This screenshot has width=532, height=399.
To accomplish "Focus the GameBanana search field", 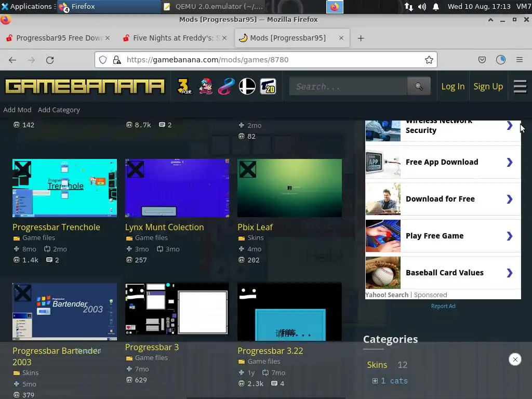I will tap(349, 86).
